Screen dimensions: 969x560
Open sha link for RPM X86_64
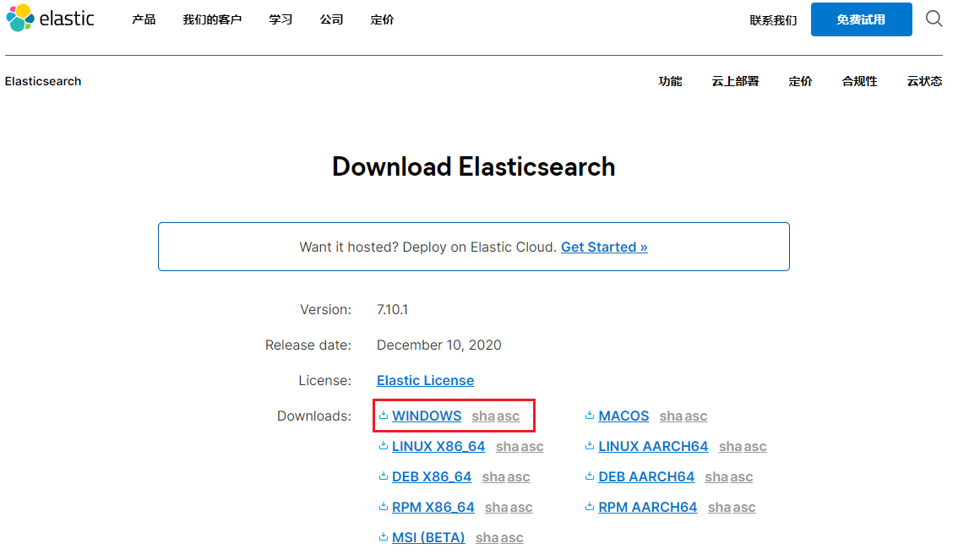(497, 508)
